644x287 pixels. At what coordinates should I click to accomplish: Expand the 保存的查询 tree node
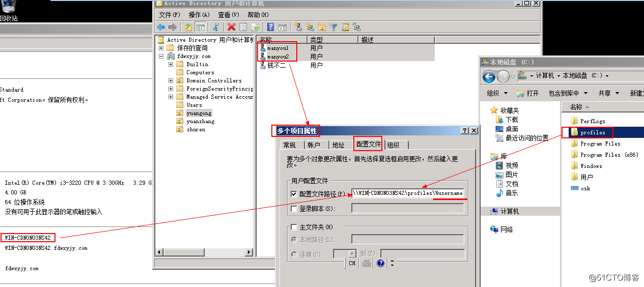click(161, 48)
